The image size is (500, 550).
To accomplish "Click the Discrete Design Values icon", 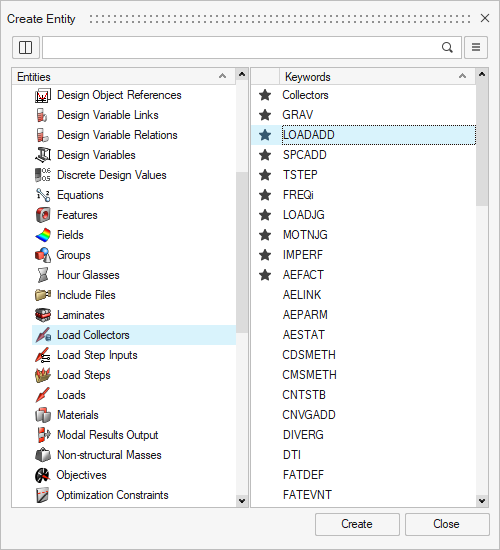I will pos(43,175).
